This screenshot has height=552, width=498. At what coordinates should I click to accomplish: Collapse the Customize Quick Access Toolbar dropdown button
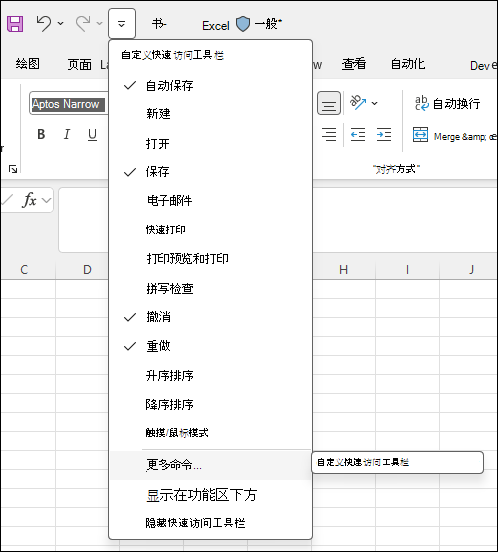tap(122, 24)
